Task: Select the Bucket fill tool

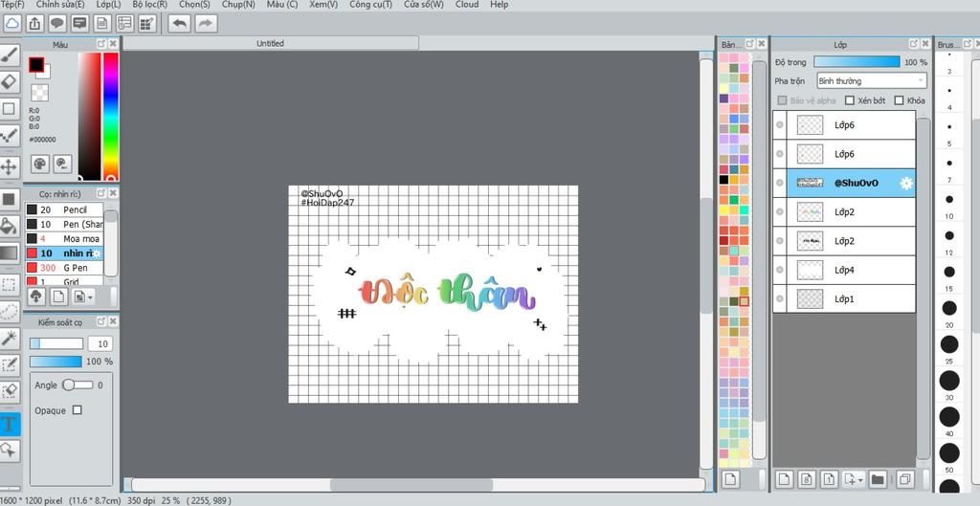Action: 10,226
